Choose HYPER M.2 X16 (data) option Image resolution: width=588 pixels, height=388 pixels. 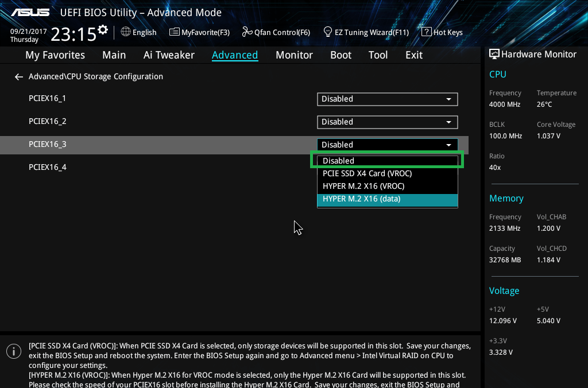coord(388,199)
